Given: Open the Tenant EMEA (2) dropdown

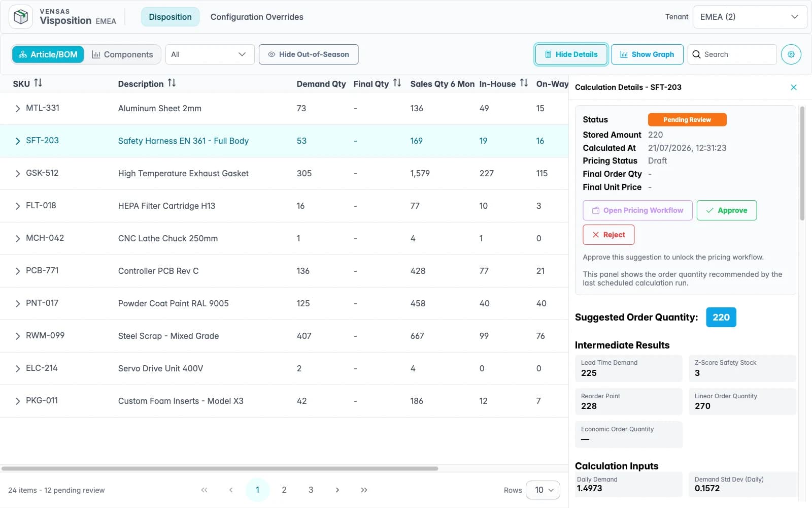Looking at the screenshot, I should (x=750, y=17).
